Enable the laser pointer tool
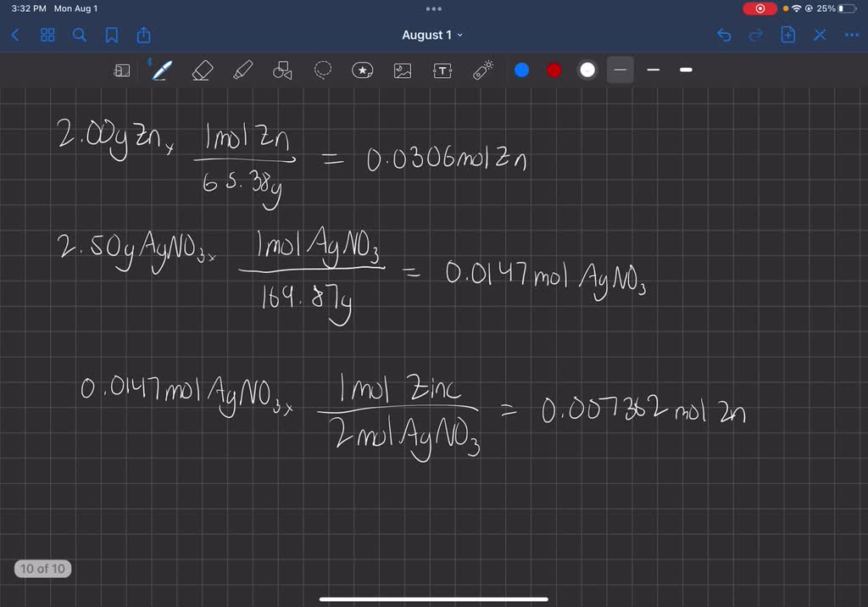Screen dimensions: 868x607 click(x=482, y=70)
